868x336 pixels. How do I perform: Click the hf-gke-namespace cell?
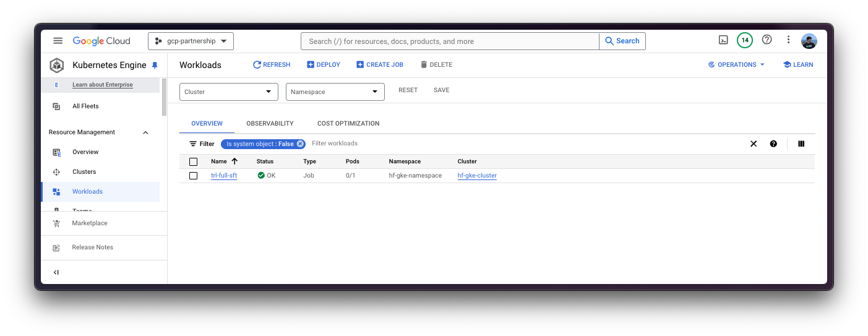click(415, 176)
